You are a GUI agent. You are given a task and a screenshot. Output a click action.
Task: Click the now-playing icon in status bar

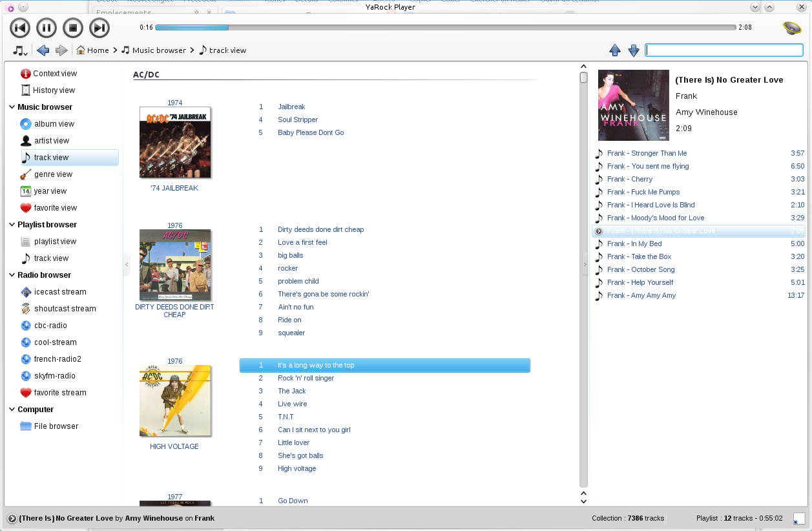(x=12, y=518)
